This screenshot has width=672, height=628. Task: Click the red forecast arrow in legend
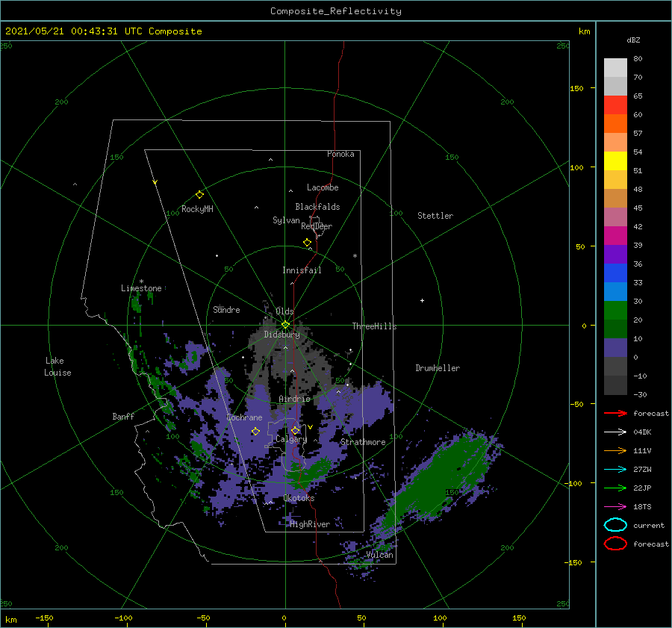coord(615,413)
